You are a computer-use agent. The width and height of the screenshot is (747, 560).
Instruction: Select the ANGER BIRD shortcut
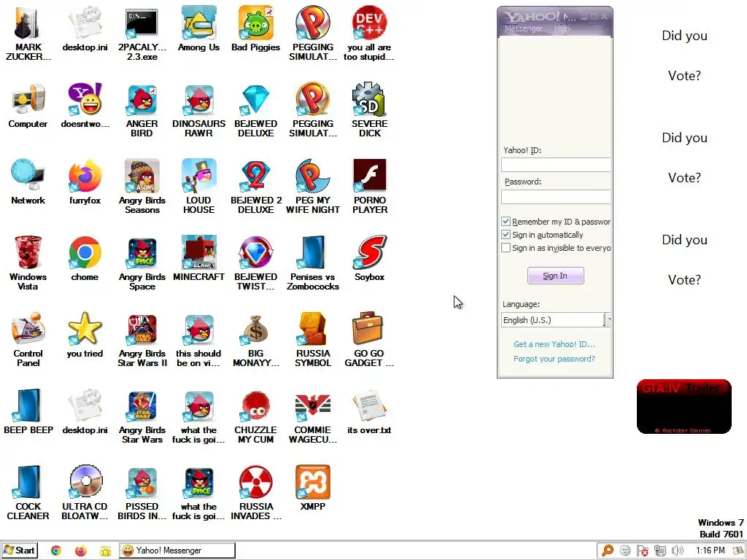[142, 111]
